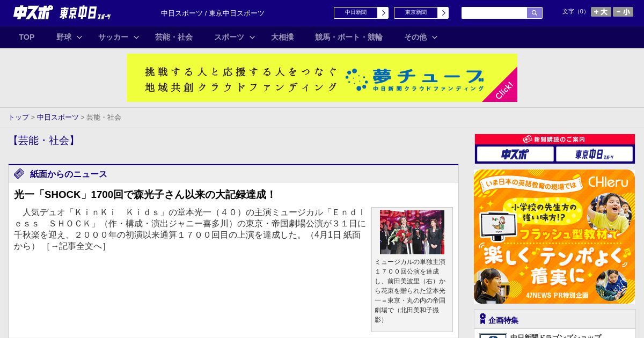Click 中スポ subscription guide button
The image size is (644, 338).
pyautogui.click(x=515, y=155)
